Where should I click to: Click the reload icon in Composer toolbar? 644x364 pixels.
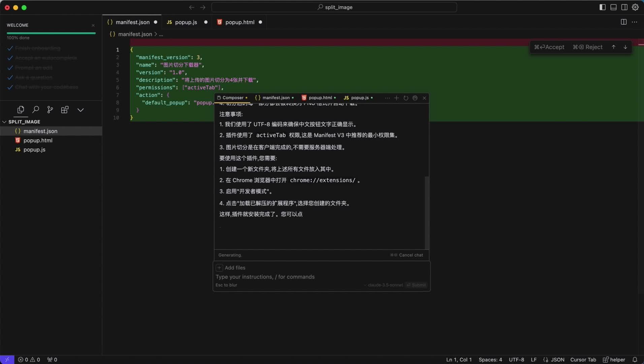(406, 98)
